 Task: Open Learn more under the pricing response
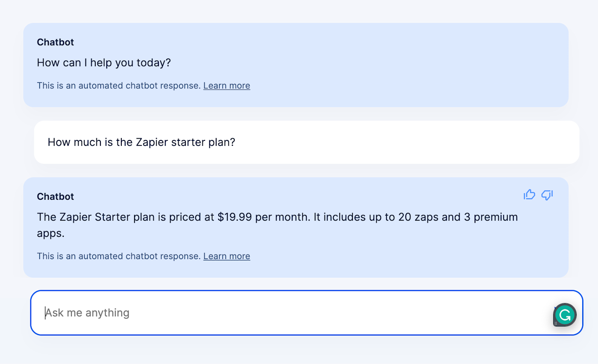[227, 256]
